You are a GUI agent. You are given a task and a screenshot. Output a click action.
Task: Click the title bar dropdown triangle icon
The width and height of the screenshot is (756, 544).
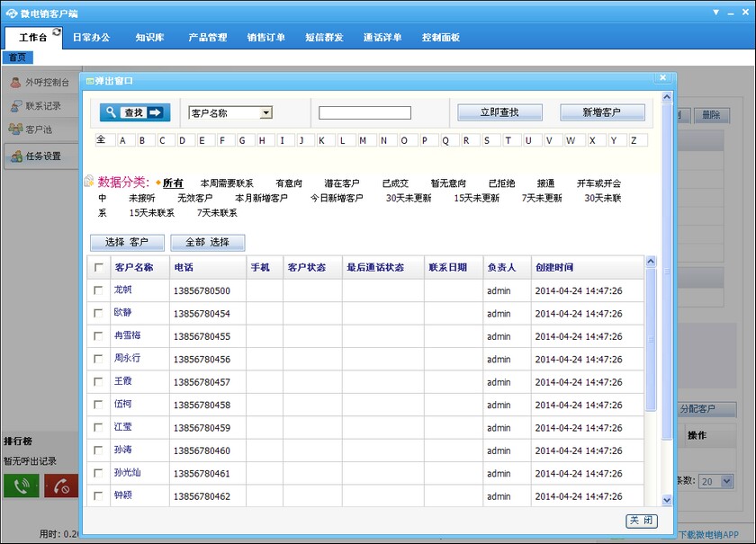[716, 13]
